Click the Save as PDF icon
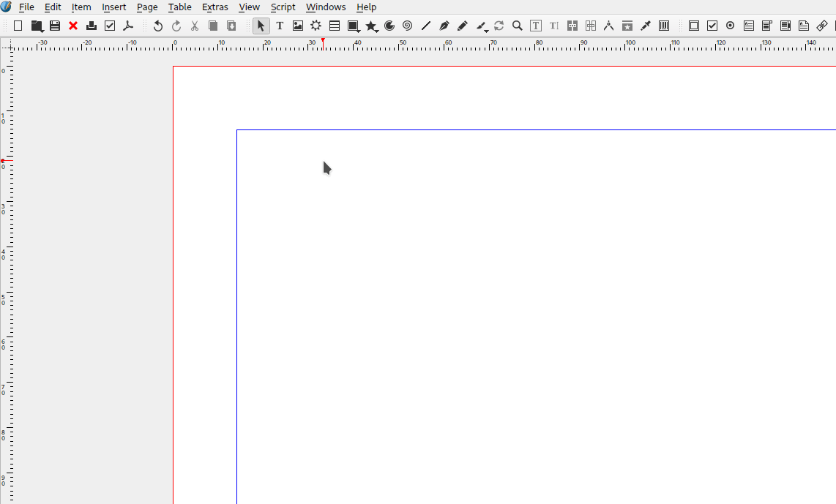The height and width of the screenshot is (504, 836). [127, 25]
